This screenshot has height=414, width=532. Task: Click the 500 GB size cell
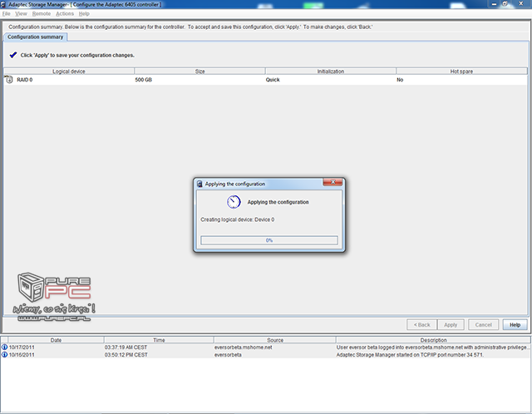(144, 80)
